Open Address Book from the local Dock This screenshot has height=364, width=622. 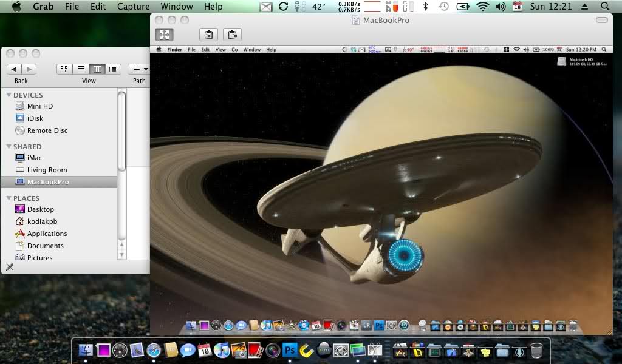[171, 350]
